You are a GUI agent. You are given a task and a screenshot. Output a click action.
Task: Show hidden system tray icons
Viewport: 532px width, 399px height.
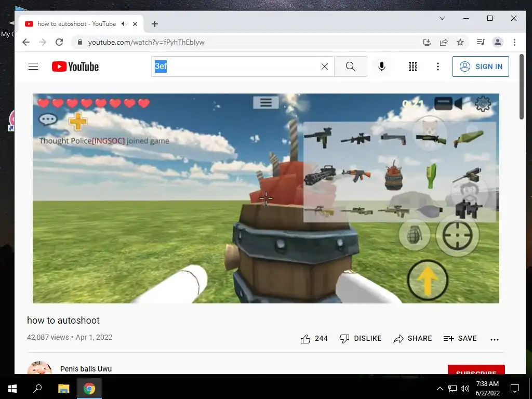[x=440, y=389]
